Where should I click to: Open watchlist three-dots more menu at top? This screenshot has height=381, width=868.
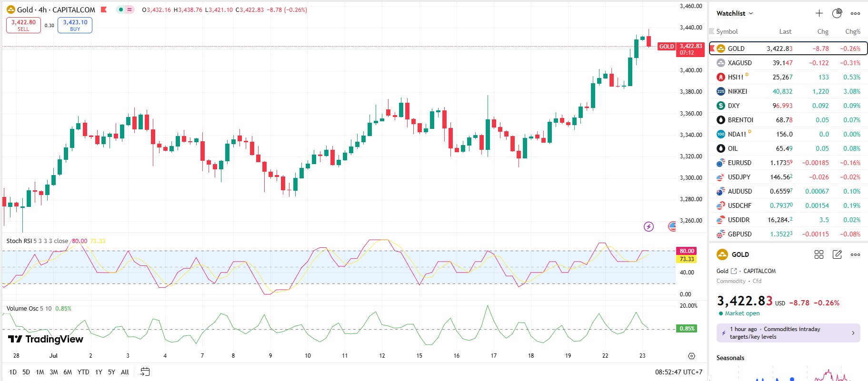(856, 13)
